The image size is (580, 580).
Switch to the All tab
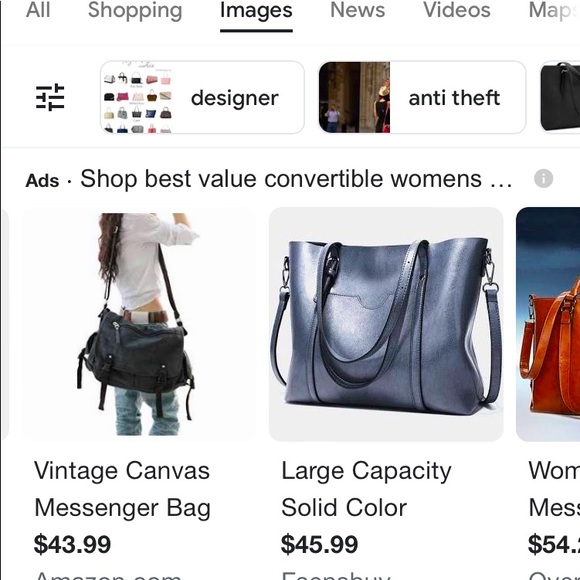tap(38, 10)
